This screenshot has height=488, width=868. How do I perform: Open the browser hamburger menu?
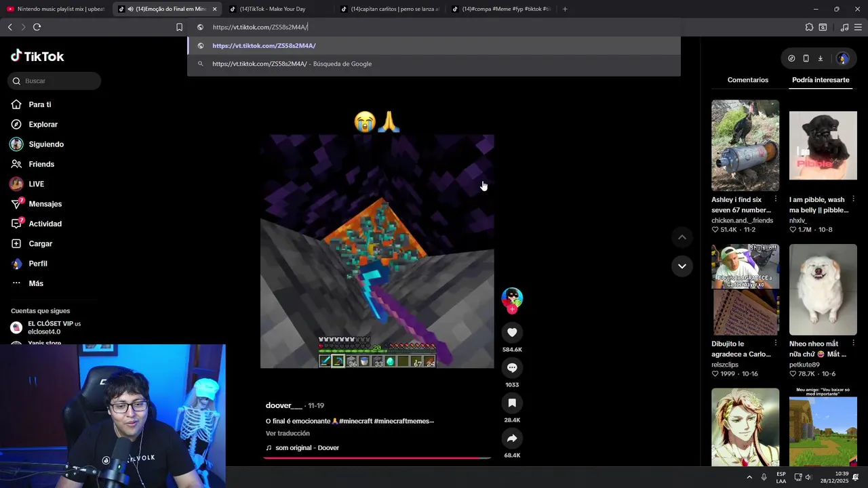(858, 27)
